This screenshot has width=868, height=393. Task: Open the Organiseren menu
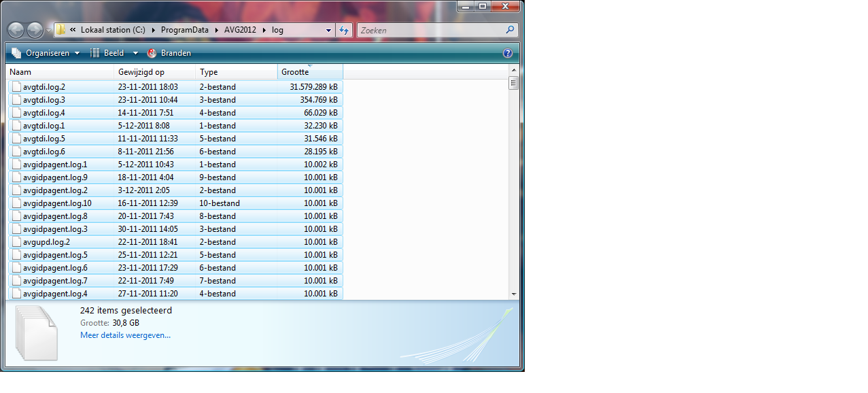coord(45,53)
